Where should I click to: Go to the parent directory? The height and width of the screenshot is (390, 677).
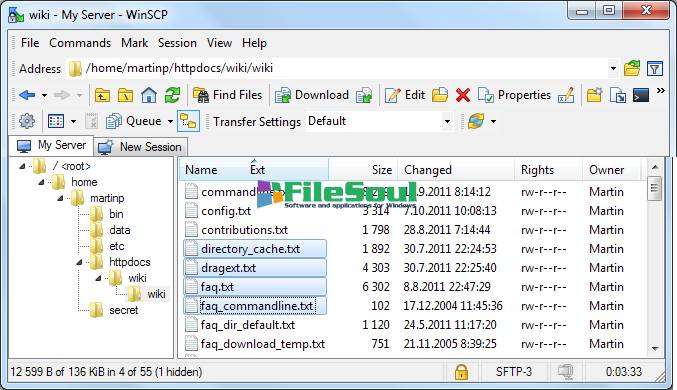[102, 95]
